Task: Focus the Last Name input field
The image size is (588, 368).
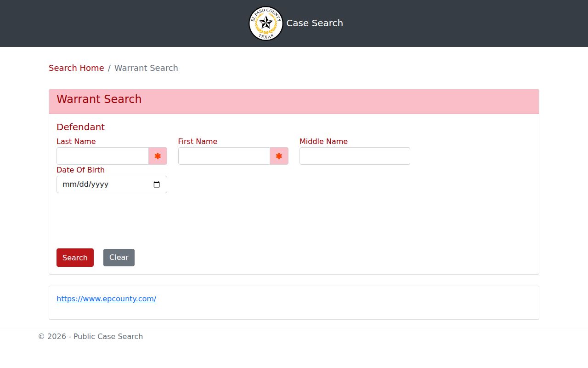Action: coord(103,156)
